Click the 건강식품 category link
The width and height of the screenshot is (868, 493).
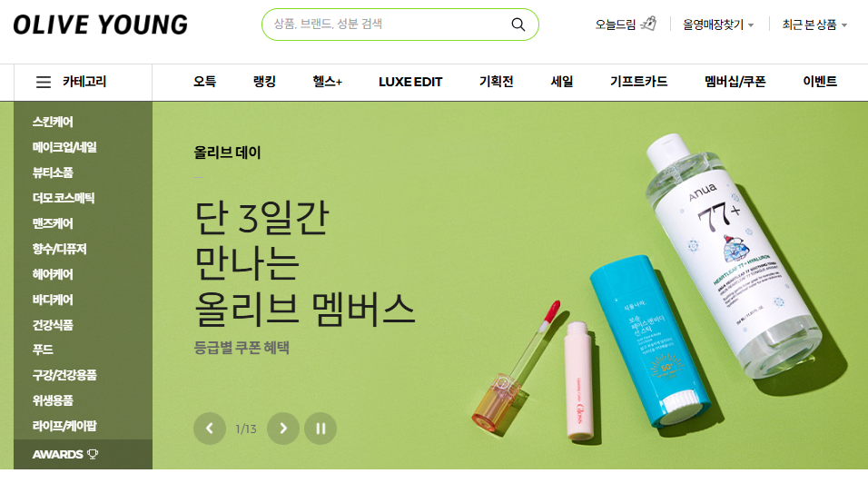click(x=53, y=325)
